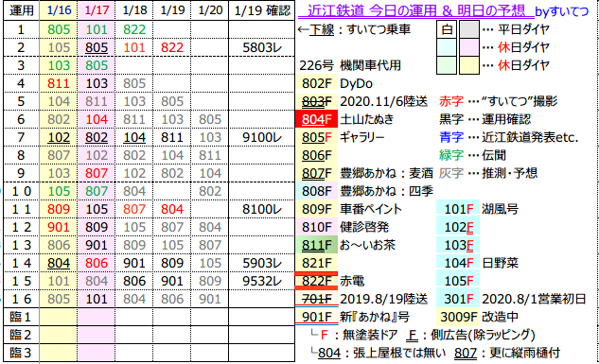The image size is (599, 364).
Task: Click the 青字 legend label
Action: click(451, 137)
